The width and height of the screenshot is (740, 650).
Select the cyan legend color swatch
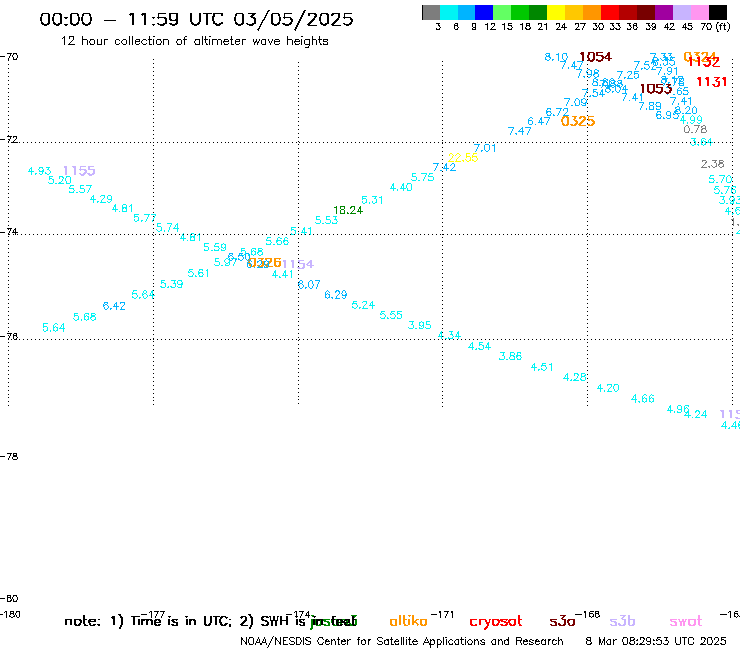[449, 12]
